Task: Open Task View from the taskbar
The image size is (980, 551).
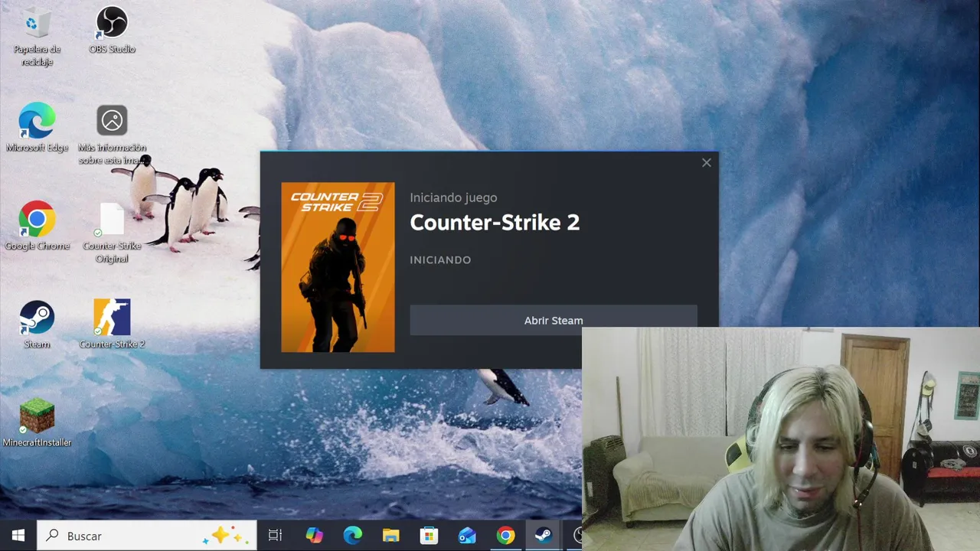Action: (x=275, y=536)
